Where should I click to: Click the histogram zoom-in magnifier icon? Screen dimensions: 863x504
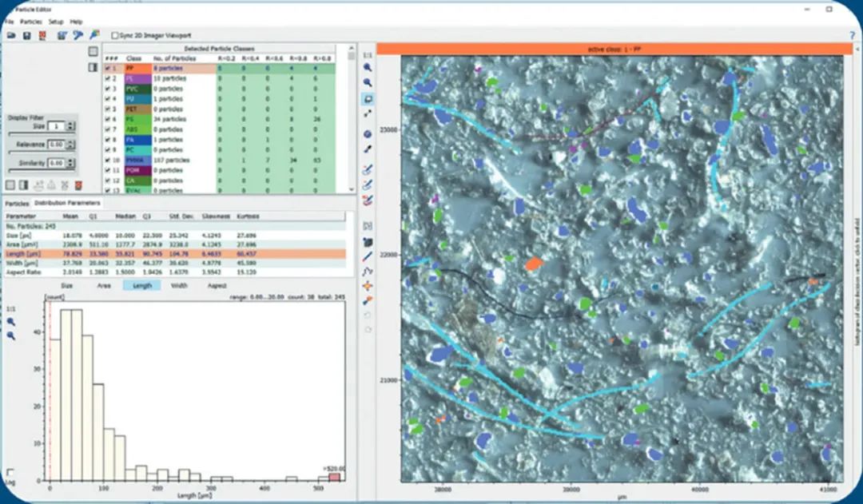[11, 321]
